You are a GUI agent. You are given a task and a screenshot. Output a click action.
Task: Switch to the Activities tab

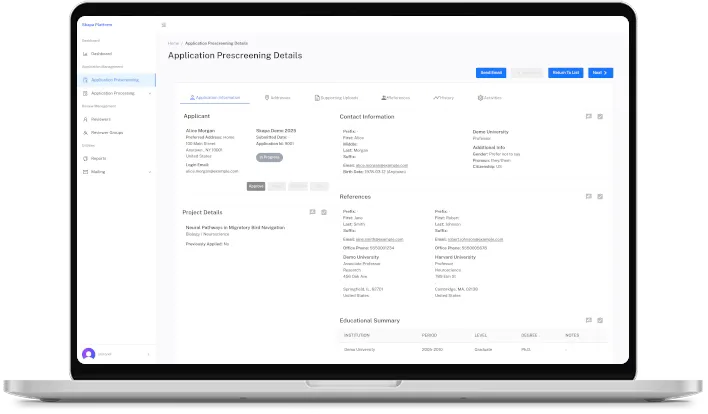point(490,98)
